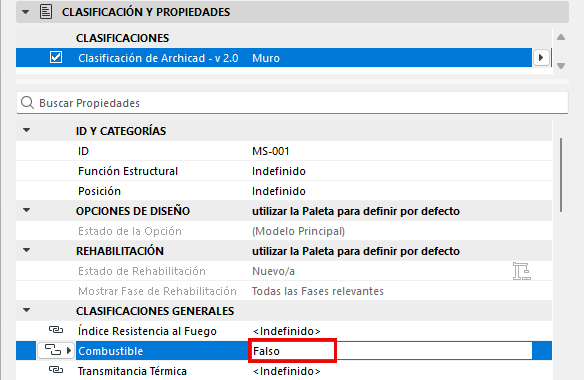Collapse the ID y Categorías group
The image size is (584, 380).
26,130
